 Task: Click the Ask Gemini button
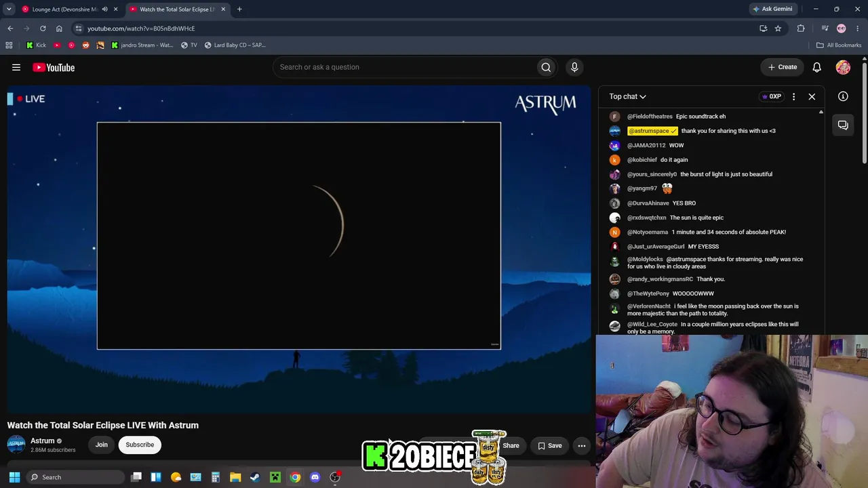[772, 9]
